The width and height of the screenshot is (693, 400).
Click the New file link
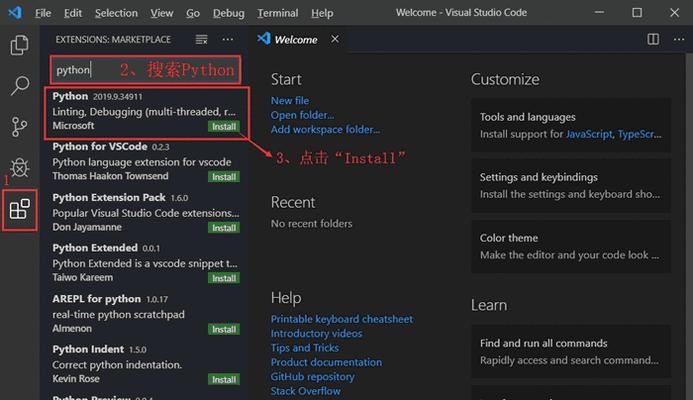pyautogui.click(x=290, y=100)
